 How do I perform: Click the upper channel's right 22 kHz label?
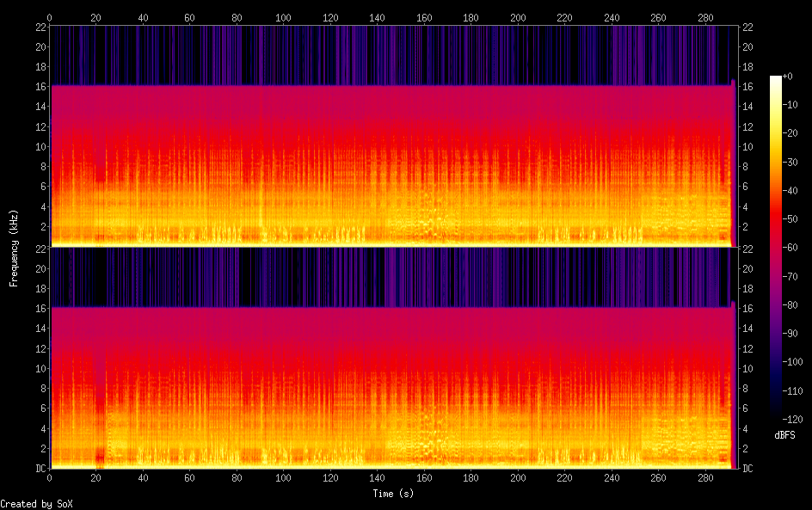pos(747,27)
